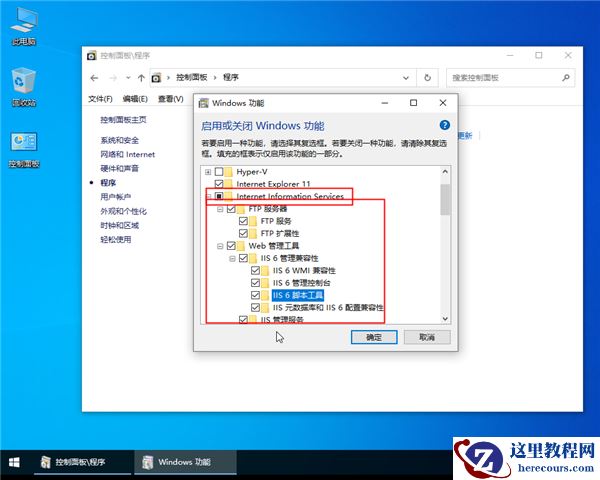Uncheck the FTP 服务器 checkbox

(231, 209)
